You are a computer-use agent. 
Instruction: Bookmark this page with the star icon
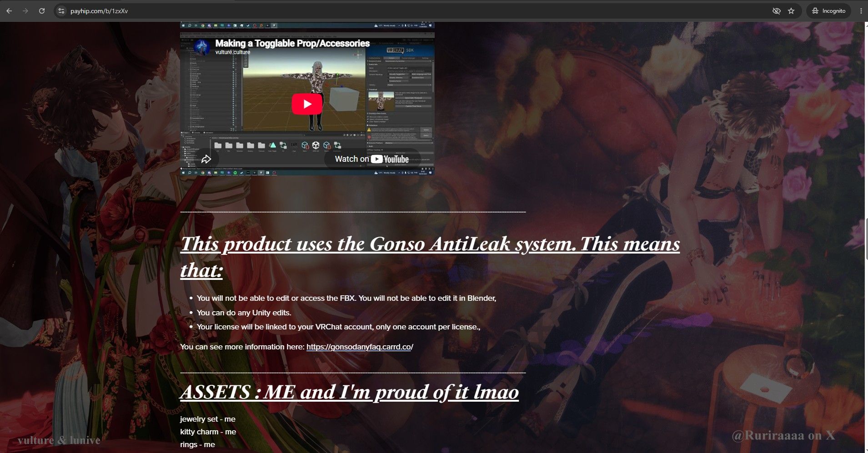click(x=792, y=11)
